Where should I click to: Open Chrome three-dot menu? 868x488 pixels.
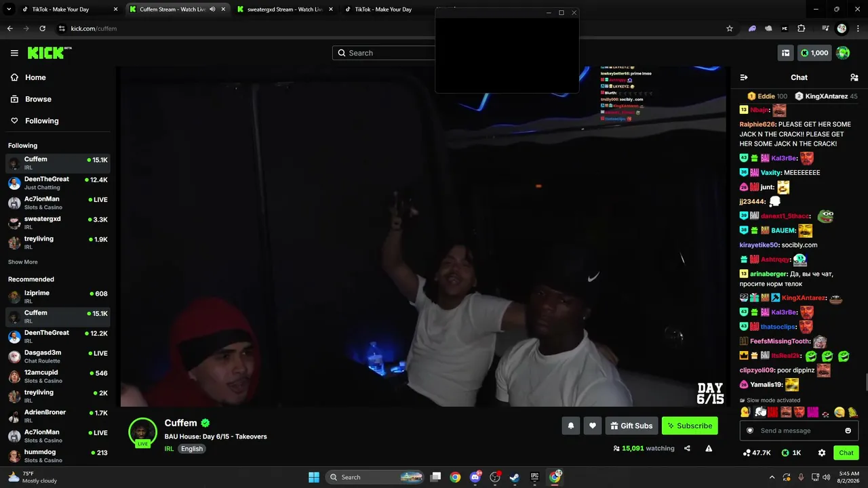[857, 28]
